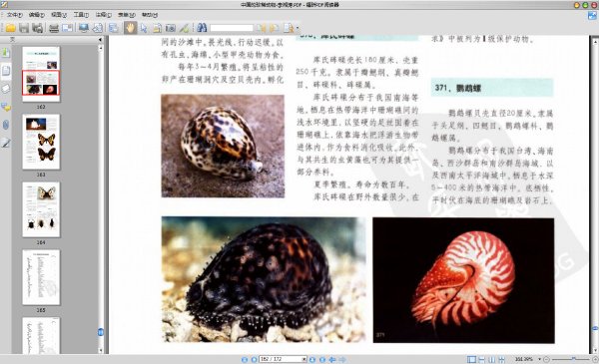Viewport: 599px width, 364px height.
Task: Click the find next icon beside the search box
Action: pos(274,28)
